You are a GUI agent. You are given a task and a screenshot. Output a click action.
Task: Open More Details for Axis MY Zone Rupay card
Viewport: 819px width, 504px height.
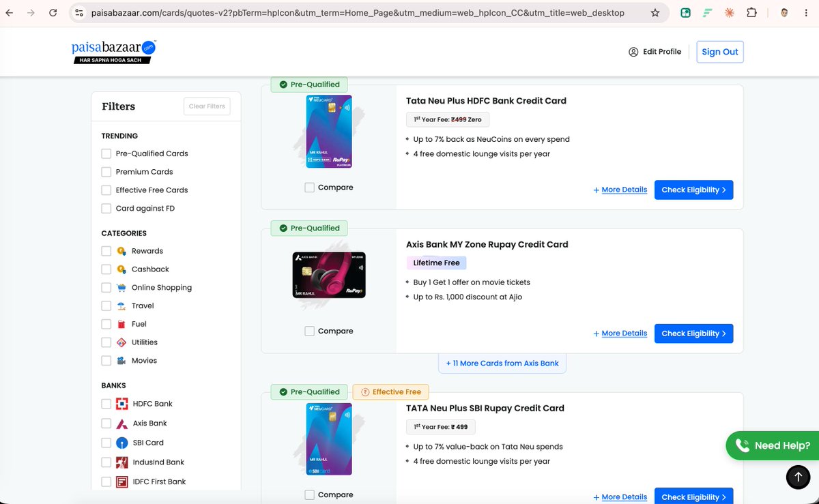point(620,333)
